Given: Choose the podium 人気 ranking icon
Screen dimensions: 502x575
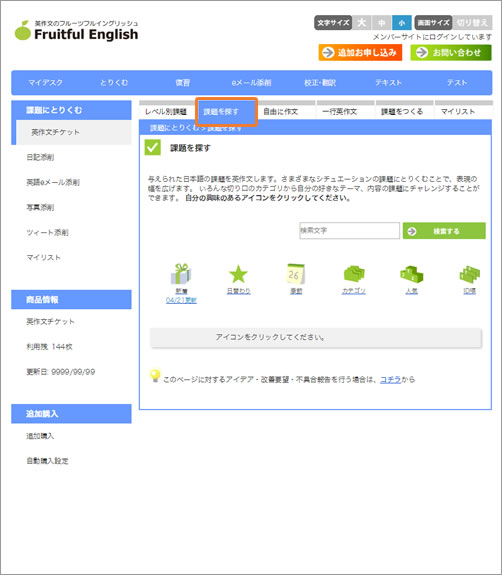Looking at the screenshot, I should tap(411, 274).
